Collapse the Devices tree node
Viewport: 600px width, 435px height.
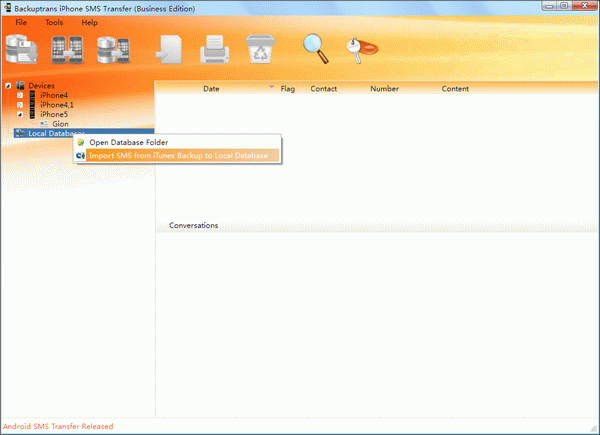pyautogui.click(x=8, y=86)
